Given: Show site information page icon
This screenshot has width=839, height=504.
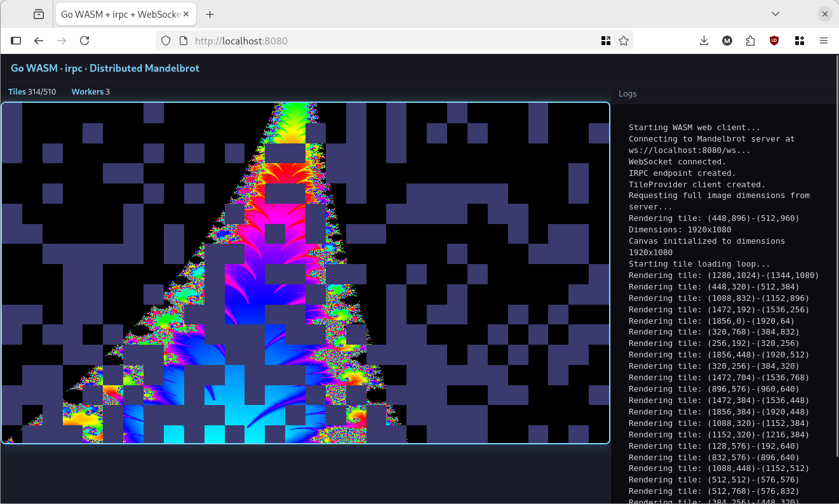Looking at the screenshot, I should (x=184, y=41).
